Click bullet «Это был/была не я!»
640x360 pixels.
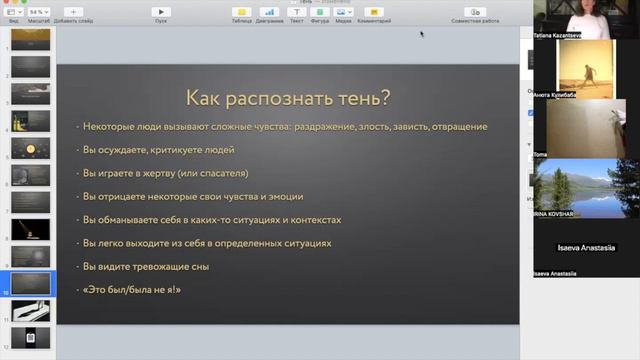[x=131, y=290]
